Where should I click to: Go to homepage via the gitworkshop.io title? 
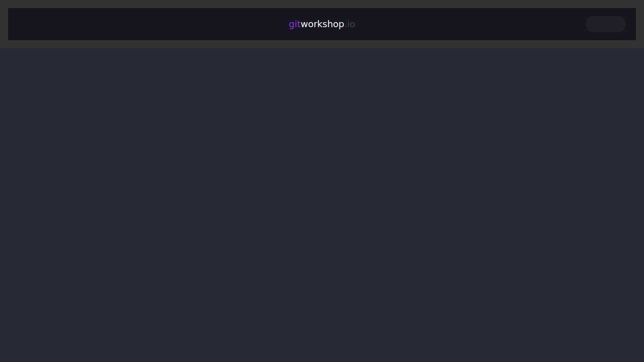pos(322,24)
